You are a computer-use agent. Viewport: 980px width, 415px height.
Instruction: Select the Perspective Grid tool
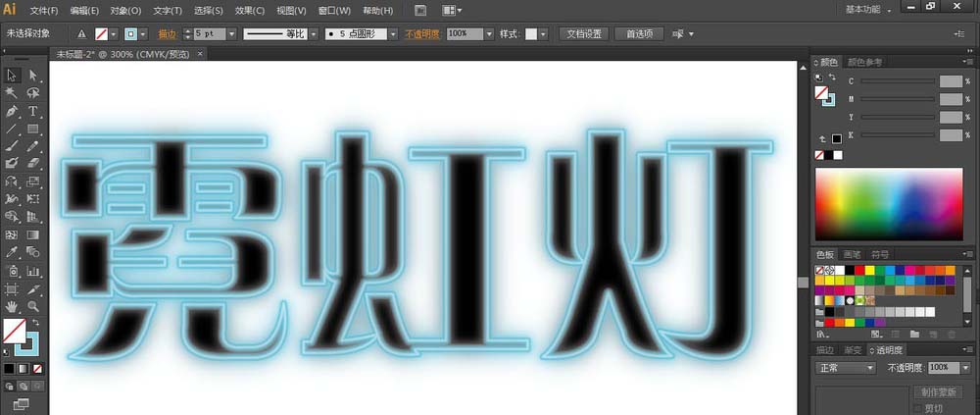33,217
